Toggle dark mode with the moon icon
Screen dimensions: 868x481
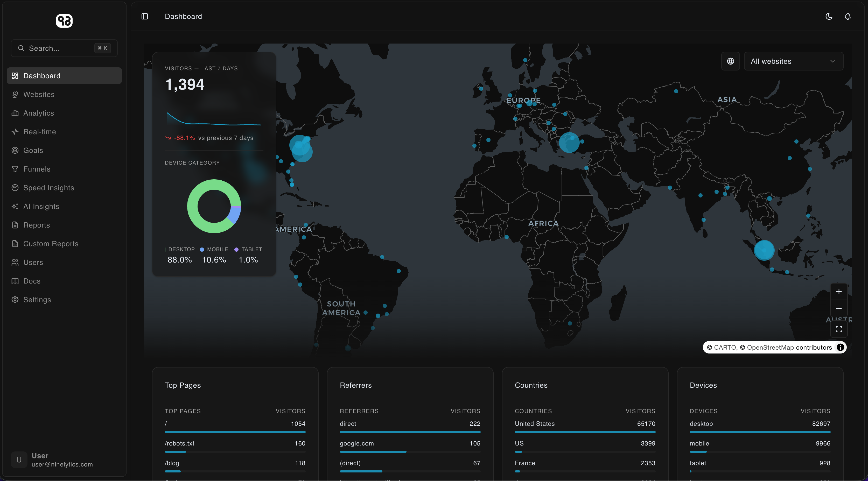(x=829, y=16)
